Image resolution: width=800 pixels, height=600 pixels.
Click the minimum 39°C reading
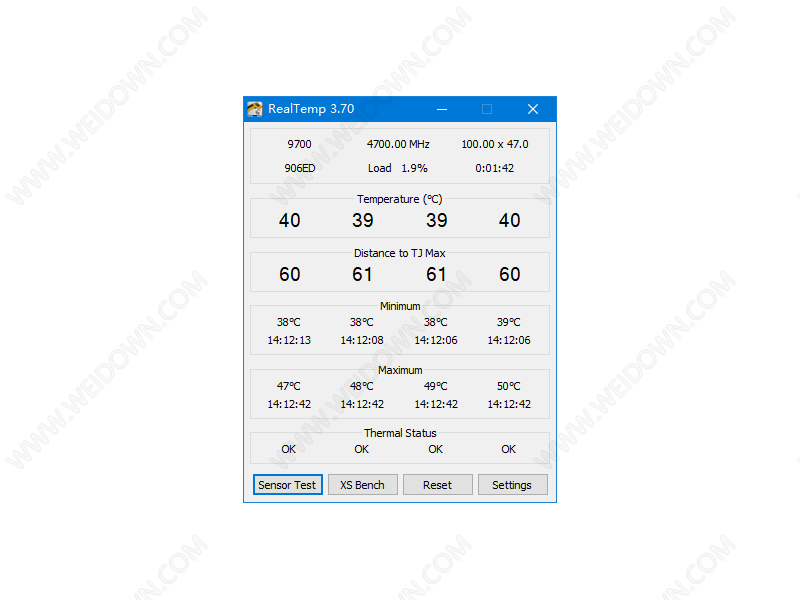coord(509,322)
